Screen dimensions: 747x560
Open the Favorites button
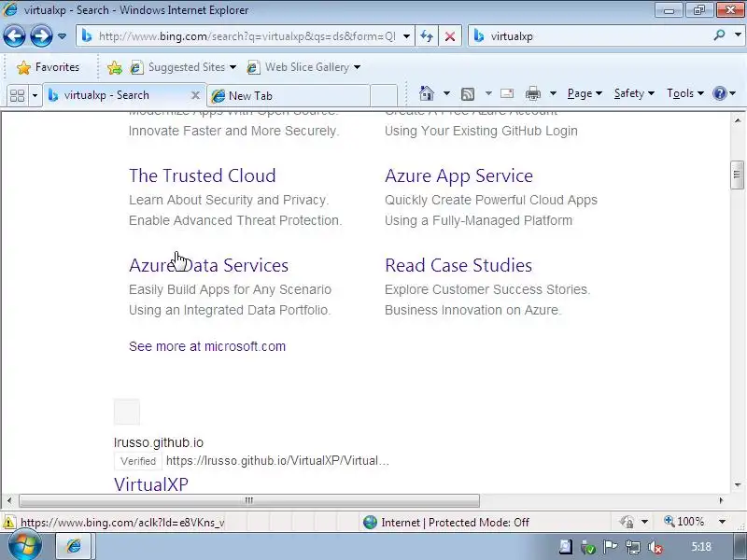point(48,67)
